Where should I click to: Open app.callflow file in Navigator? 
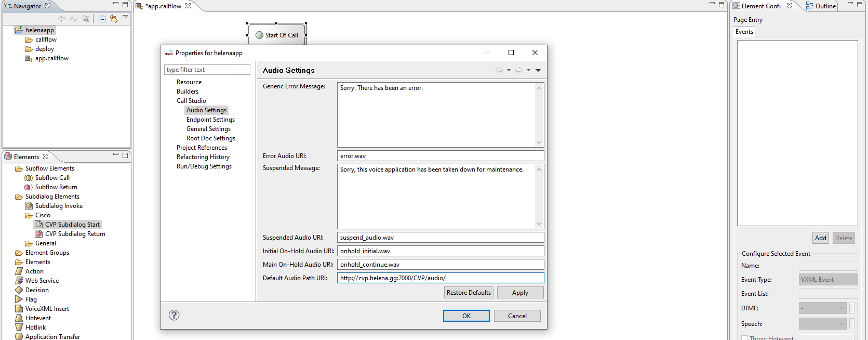coord(51,58)
